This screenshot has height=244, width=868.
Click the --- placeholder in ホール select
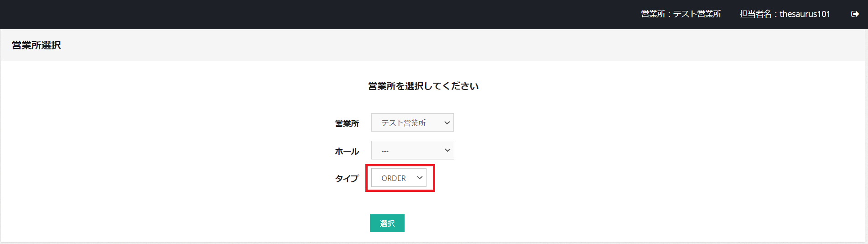pos(385,151)
